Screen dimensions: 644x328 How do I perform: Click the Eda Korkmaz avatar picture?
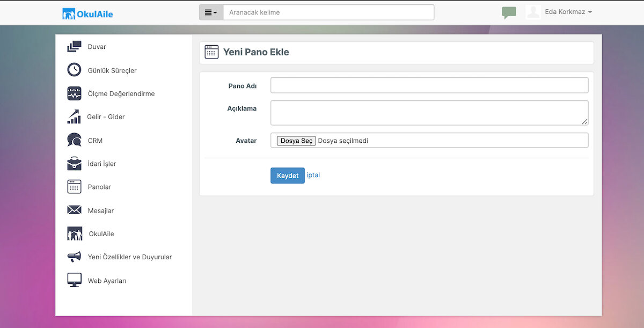[x=533, y=12]
